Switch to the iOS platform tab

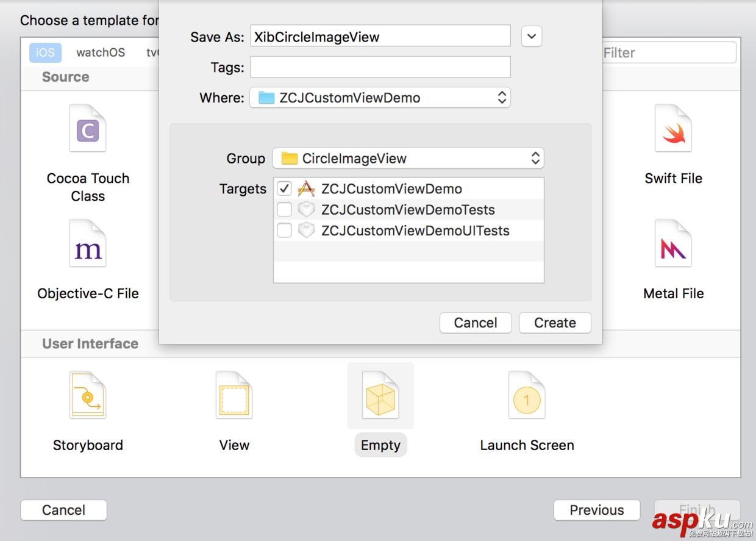[45, 52]
